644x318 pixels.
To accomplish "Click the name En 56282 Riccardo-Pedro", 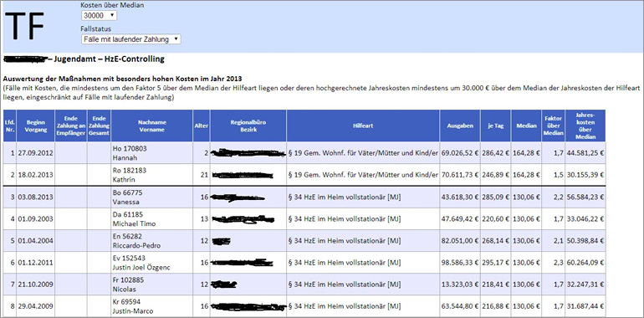I will click(136, 241).
